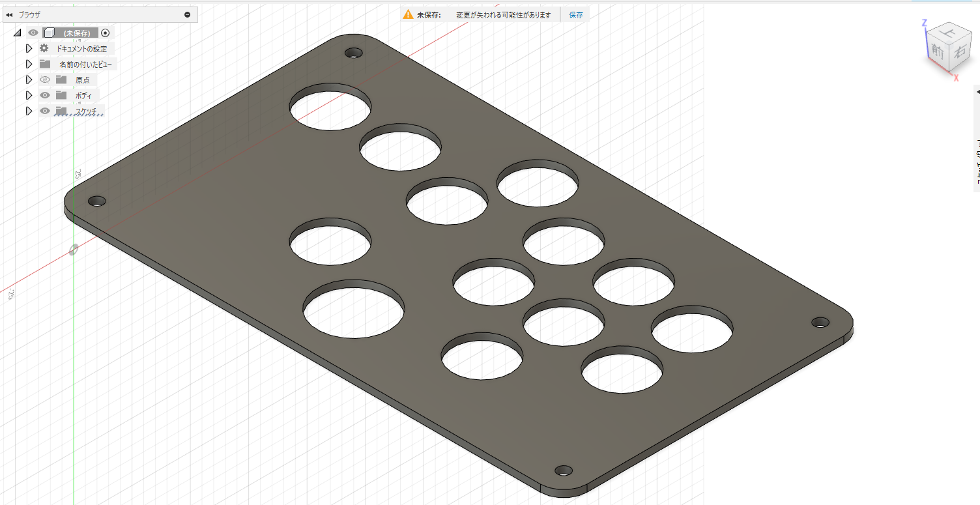Click the folder icon of ボディ

click(61, 95)
